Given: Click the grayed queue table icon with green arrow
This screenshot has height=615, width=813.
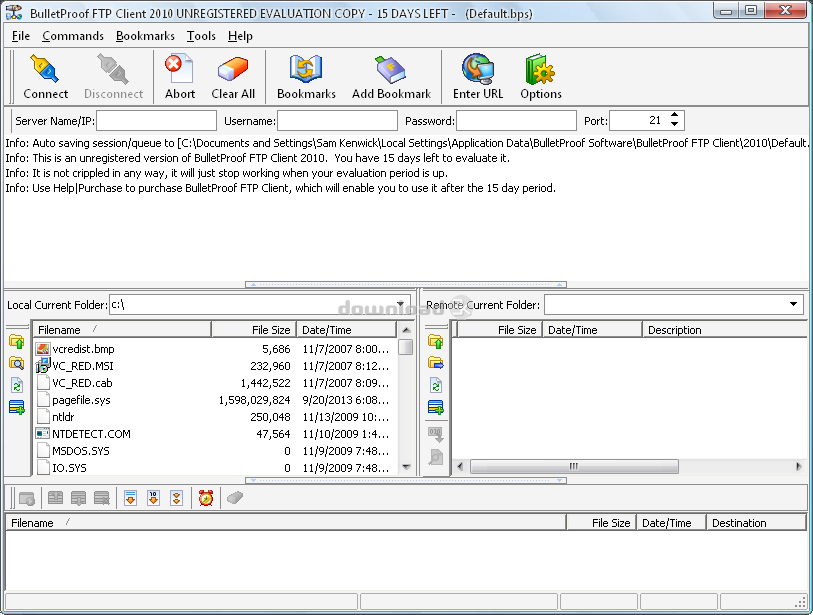Looking at the screenshot, I should point(78,498).
